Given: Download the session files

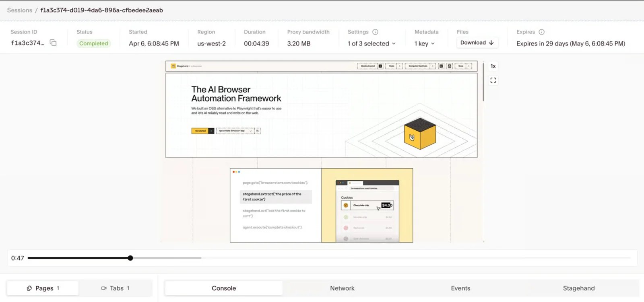Looking at the screenshot, I should pos(477,43).
